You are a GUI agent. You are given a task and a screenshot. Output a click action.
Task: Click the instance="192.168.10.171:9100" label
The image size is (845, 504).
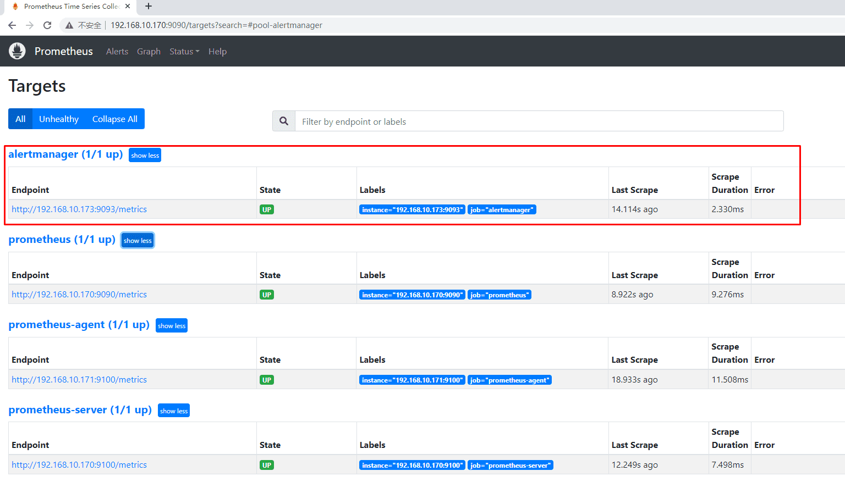click(x=413, y=380)
